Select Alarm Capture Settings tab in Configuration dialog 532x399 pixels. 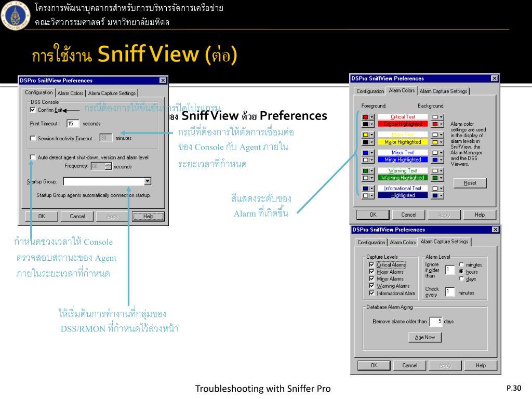click(x=112, y=93)
